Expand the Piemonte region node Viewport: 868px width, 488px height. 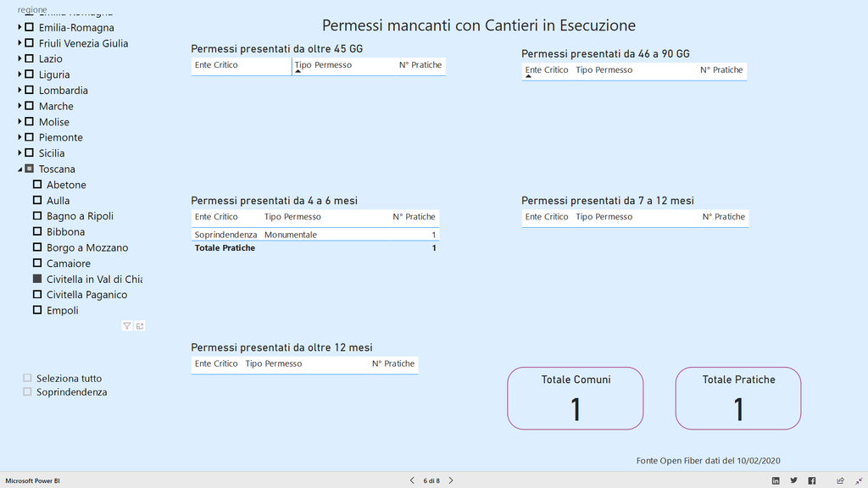point(19,137)
